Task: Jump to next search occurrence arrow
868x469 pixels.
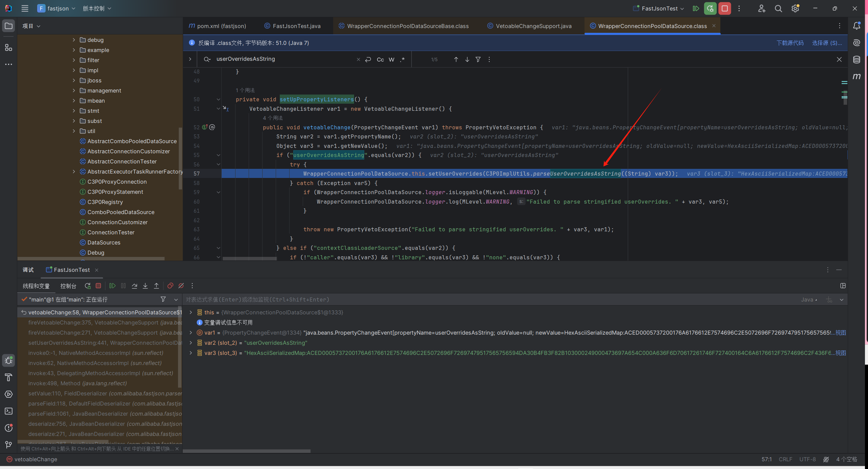Action: tap(467, 59)
